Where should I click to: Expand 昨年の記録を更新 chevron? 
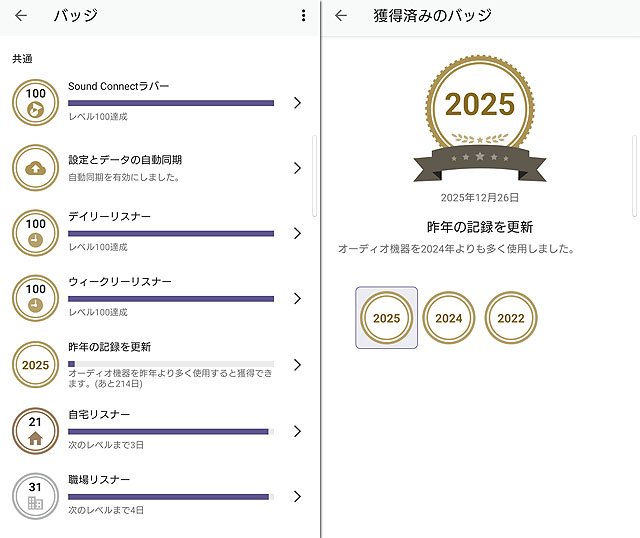tap(297, 365)
